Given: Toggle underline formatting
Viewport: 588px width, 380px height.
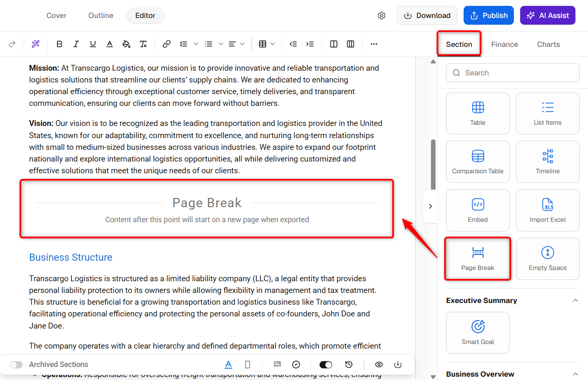Looking at the screenshot, I should [93, 44].
